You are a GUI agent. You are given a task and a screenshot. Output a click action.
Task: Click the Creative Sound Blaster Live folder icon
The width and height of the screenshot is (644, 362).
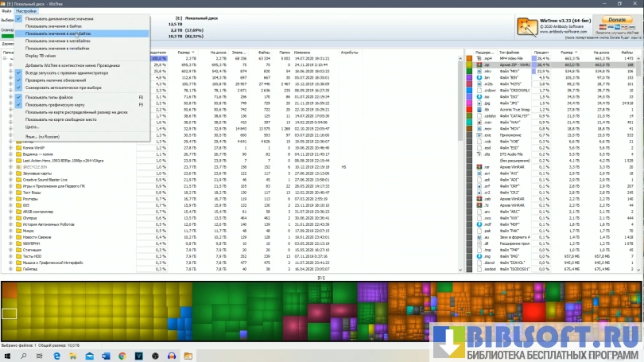click(x=18, y=180)
